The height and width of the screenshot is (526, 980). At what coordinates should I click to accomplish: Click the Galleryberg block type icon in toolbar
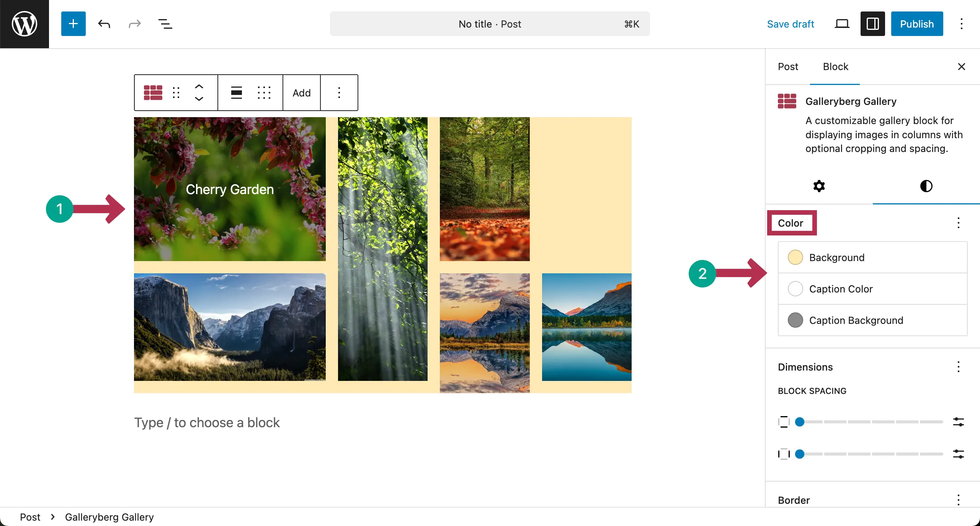click(x=153, y=93)
